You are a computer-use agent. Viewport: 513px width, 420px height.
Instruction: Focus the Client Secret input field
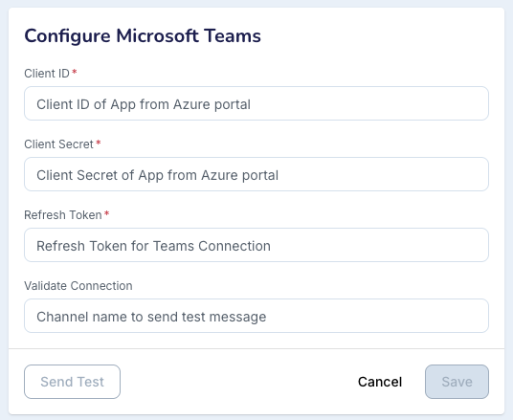point(256,174)
